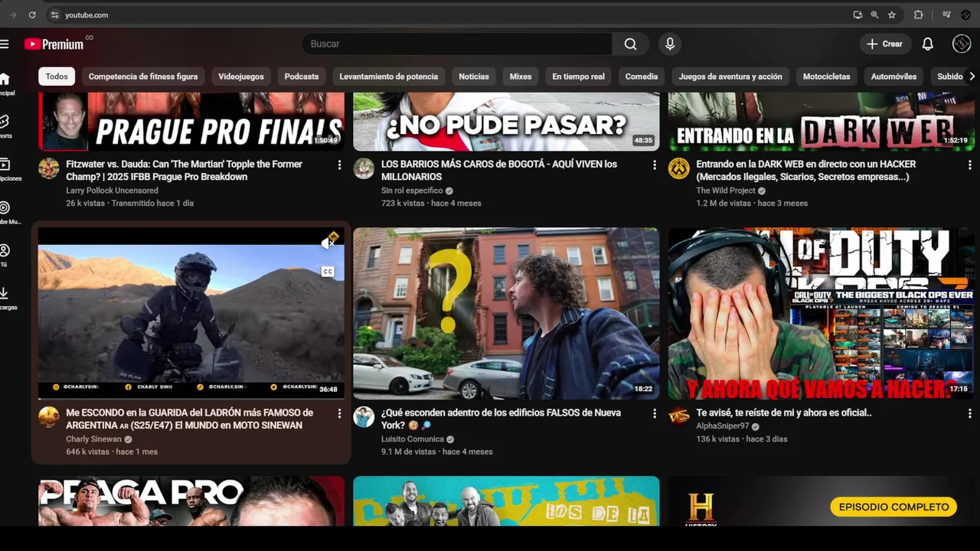
Task: Select the Noticias chip
Action: [x=474, y=77]
